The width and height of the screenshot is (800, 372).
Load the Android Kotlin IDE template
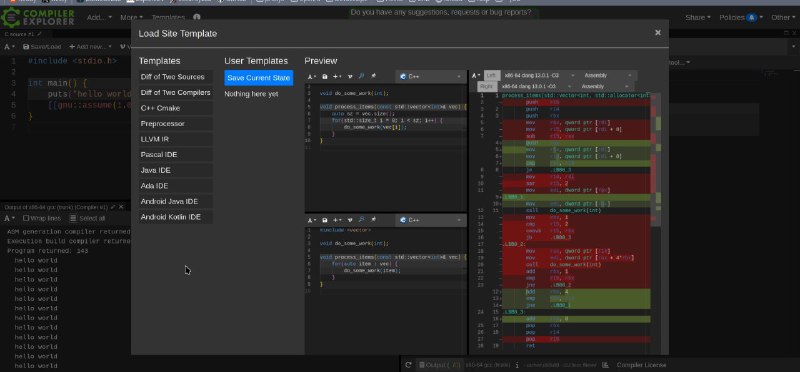pos(176,217)
